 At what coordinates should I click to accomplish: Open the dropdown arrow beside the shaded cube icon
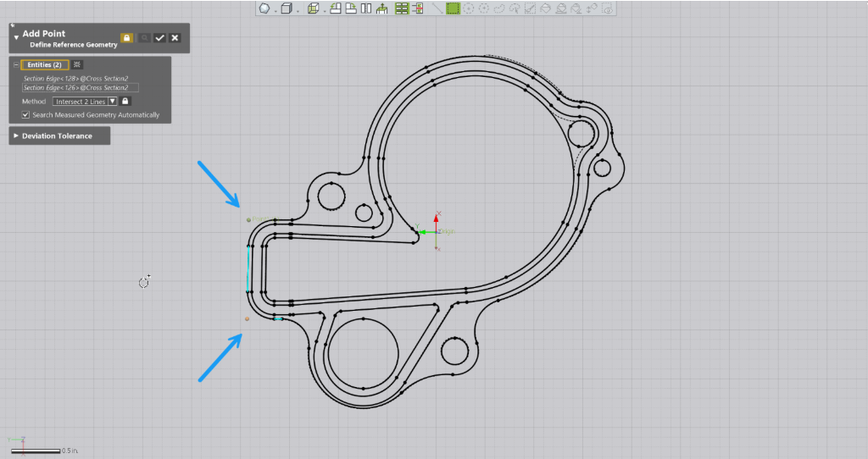pyautogui.click(x=298, y=10)
